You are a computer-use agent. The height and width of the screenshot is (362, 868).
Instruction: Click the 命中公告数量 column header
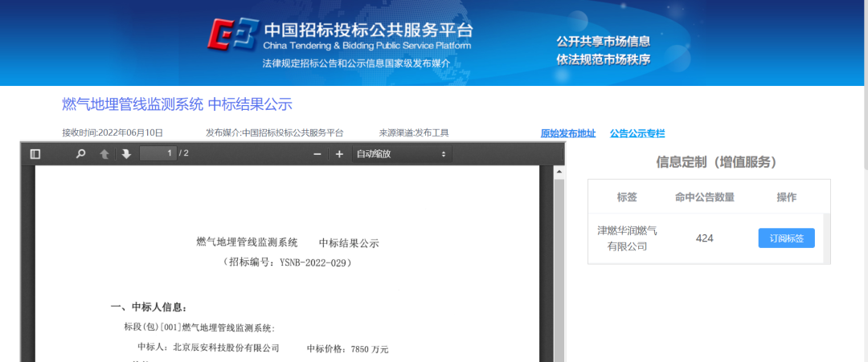pyautogui.click(x=705, y=197)
